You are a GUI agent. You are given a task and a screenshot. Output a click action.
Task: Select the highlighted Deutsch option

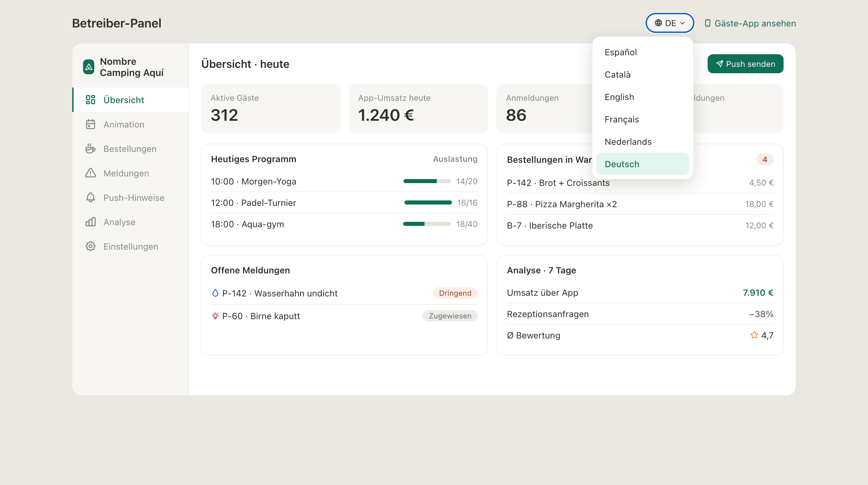click(x=643, y=164)
